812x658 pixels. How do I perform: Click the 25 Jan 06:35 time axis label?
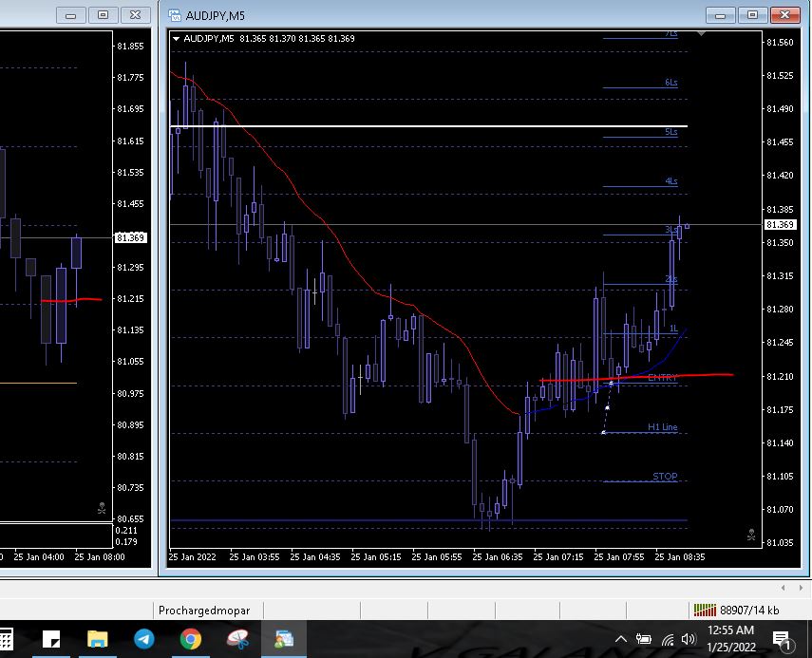(497, 557)
